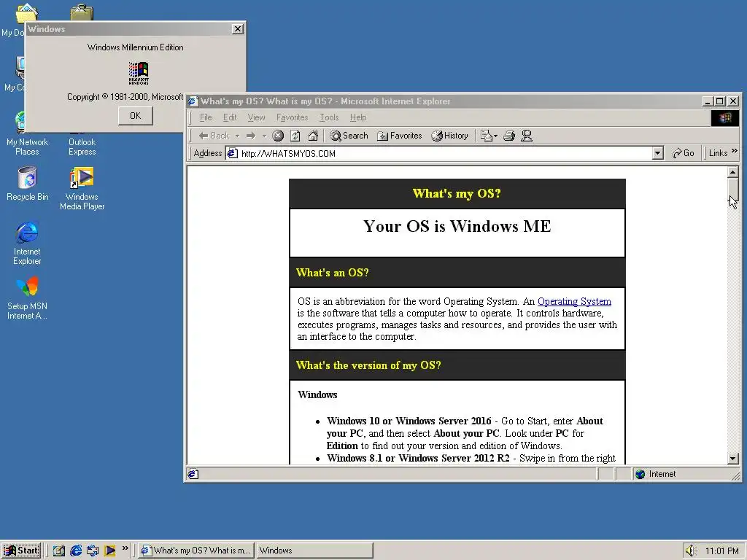This screenshot has height=560, width=747.
Task: Click the volume speaker tray icon
Action: pyautogui.click(x=691, y=551)
